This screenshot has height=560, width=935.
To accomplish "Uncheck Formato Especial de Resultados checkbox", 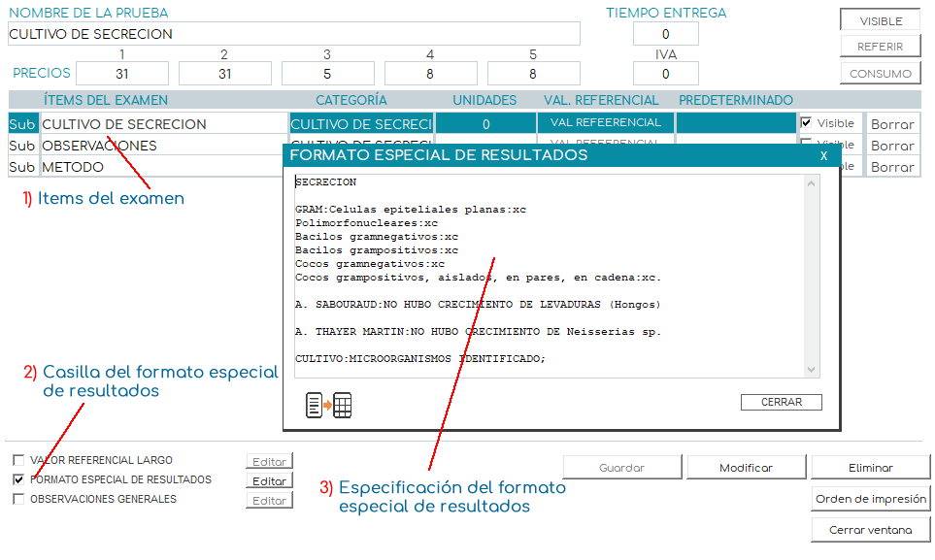I will [x=18, y=480].
